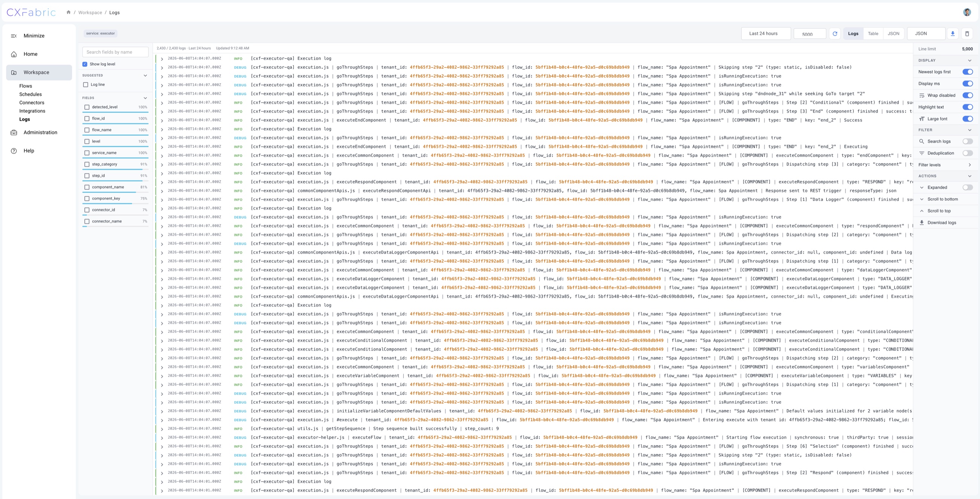Click the component_key 75% progress bar

tap(115, 204)
